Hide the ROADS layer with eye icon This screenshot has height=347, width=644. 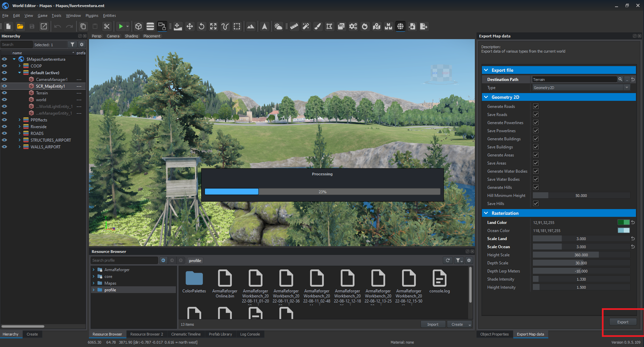coord(4,133)
